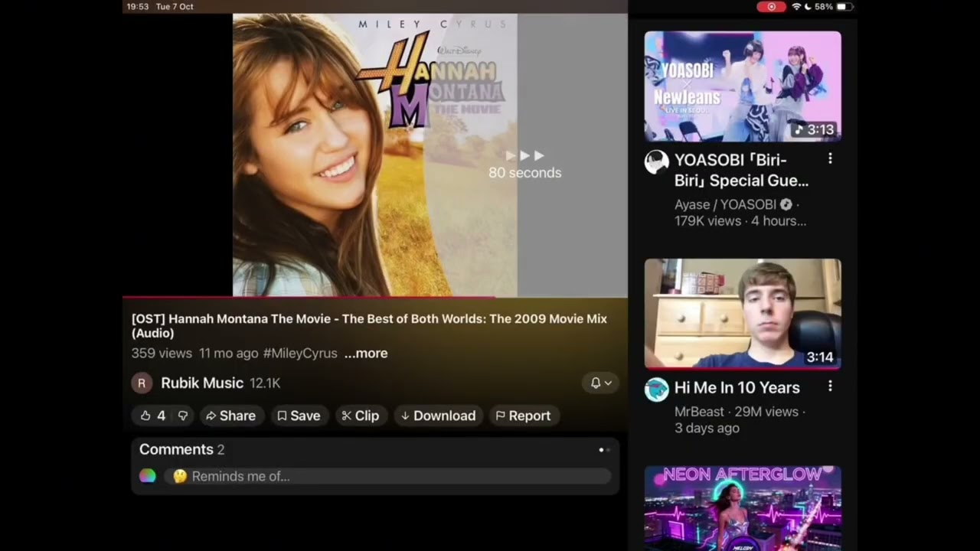Download the video for offline viewing
980x551 pixels.
(x=439, y=416)
